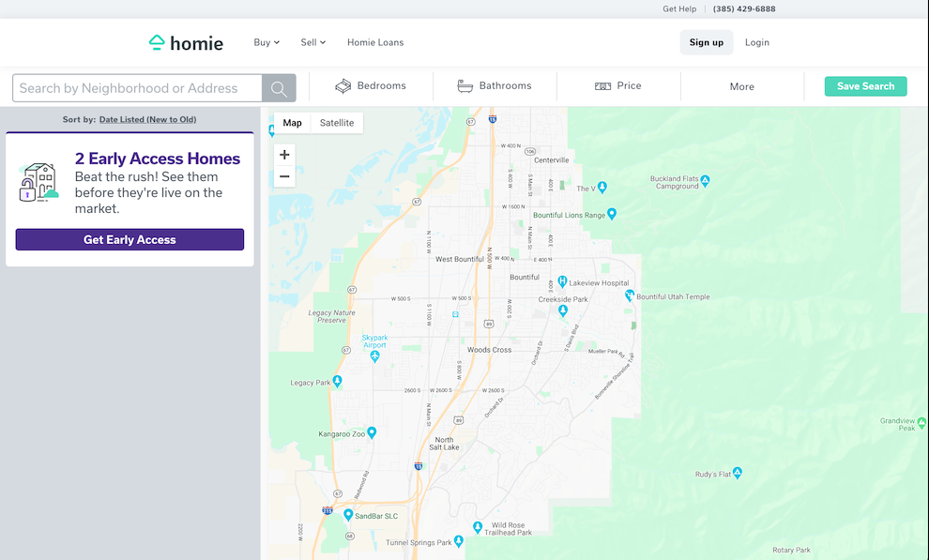
Task: Click Legacy Nature Preserve map label
Action: 332,317
